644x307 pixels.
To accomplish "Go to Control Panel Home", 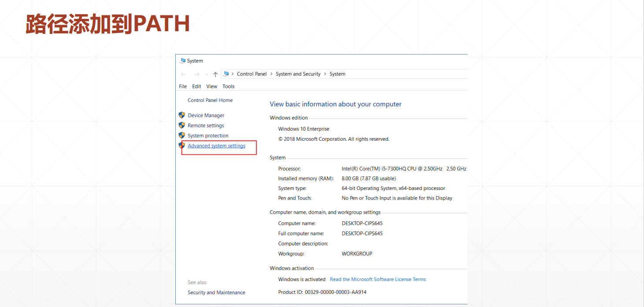I will [x=210, y=100].
